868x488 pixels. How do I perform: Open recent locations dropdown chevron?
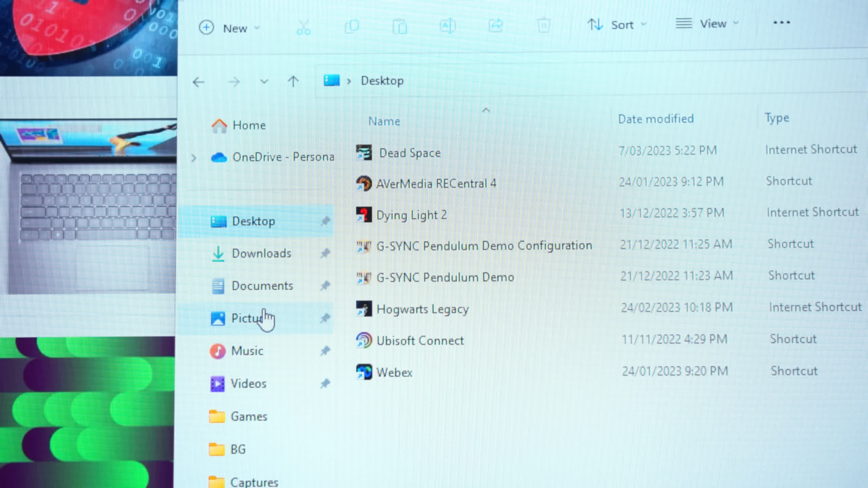click(264, 82)
